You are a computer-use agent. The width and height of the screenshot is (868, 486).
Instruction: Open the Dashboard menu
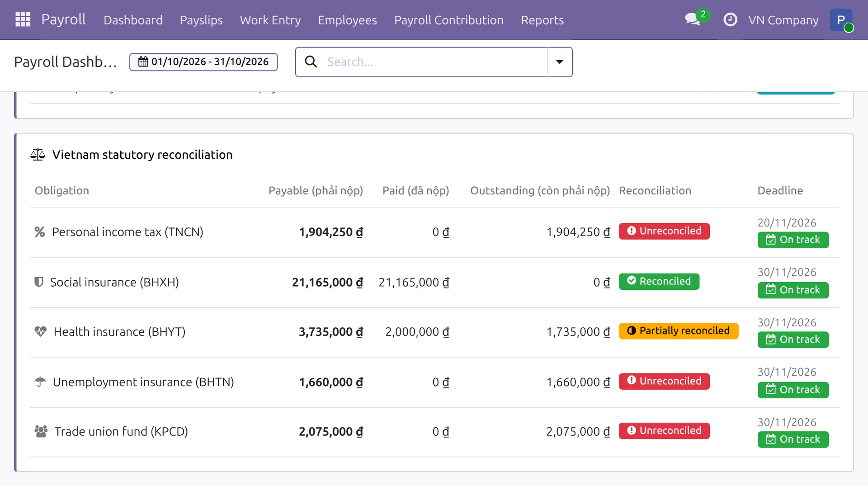[133, 20]
